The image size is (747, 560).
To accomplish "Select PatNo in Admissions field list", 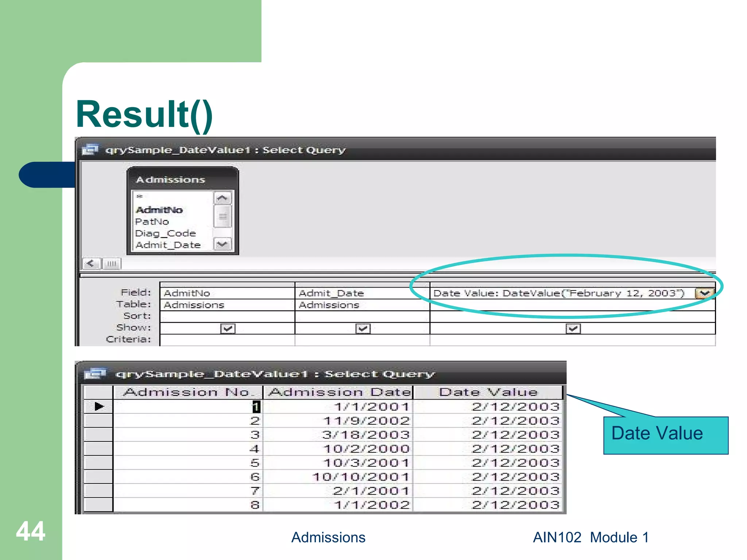I will click(152, 222).
